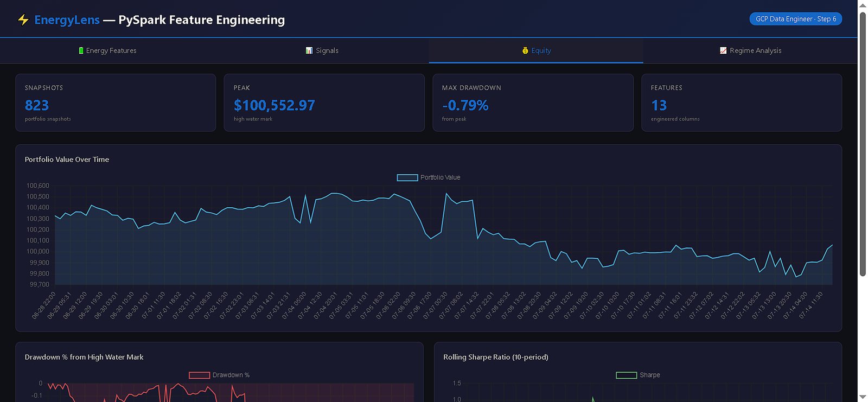Click the GCP Data Engineer Step 6 badge
The height and width of the screenshot is (402, 868).
796,19
